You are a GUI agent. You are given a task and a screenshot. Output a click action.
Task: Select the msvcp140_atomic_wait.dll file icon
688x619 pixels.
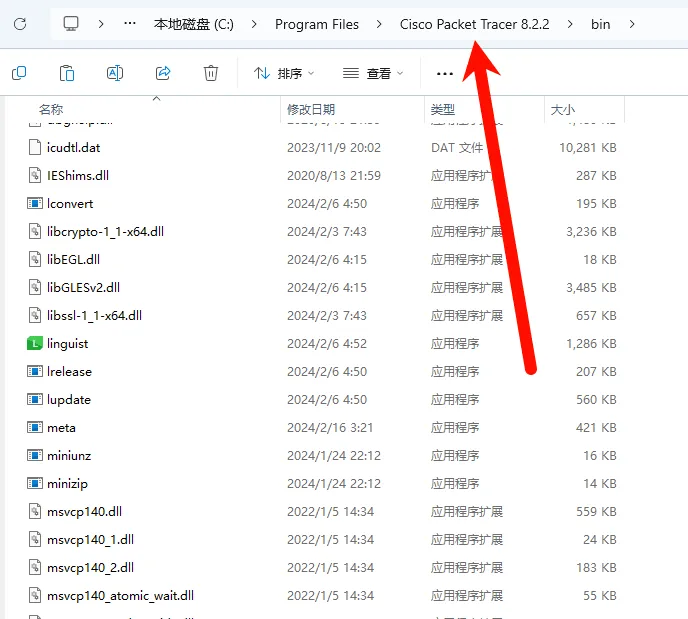pos(35,595)
